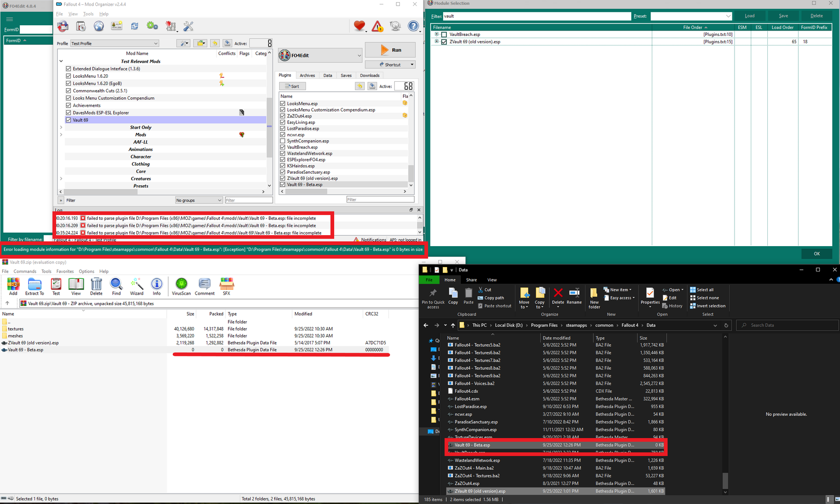840x504 pixels.
Task: Click the puzzle piece Tools icon in Mod Organizer
Action: [170, 26]
